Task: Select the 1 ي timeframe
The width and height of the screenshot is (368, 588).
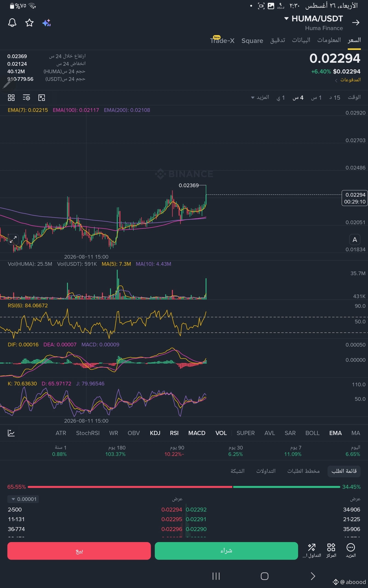Action: point(281,98)
